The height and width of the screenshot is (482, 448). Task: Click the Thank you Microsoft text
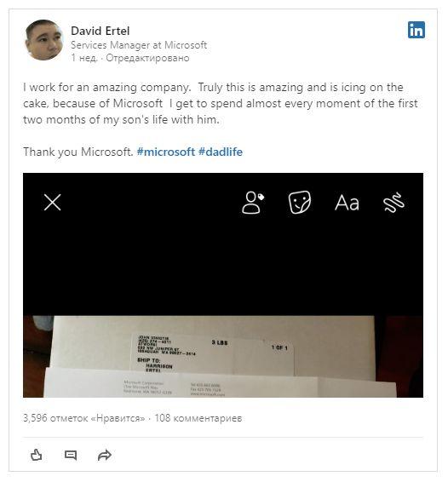coord(78,152)
